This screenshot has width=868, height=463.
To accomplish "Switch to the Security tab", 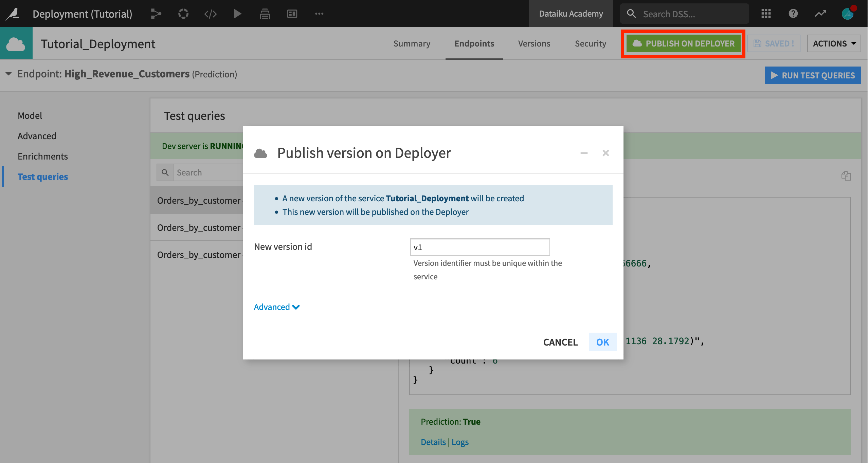I will (591, 43).
